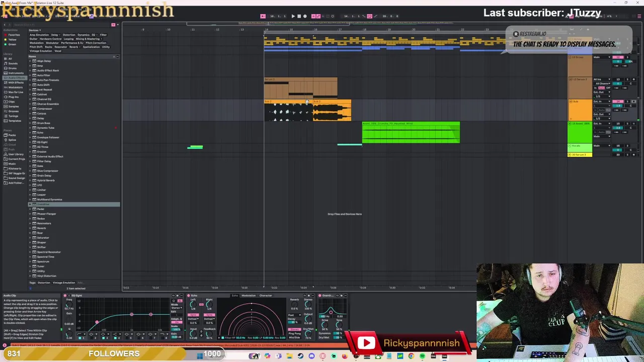
Task: Open the Sounds category in browser
Action: [13, 63]
